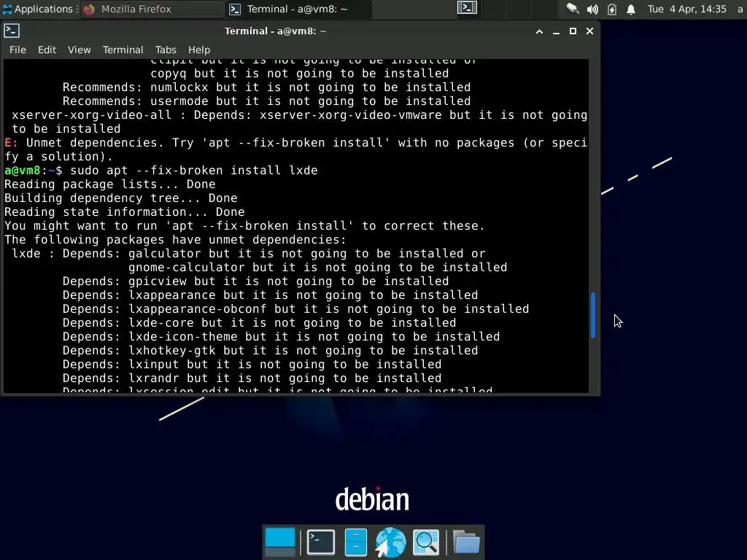The width and height of the screenshot is (747, 560).
Task: Click the green 'a@vm8' prompt text
Action: [x=23, y=171]
